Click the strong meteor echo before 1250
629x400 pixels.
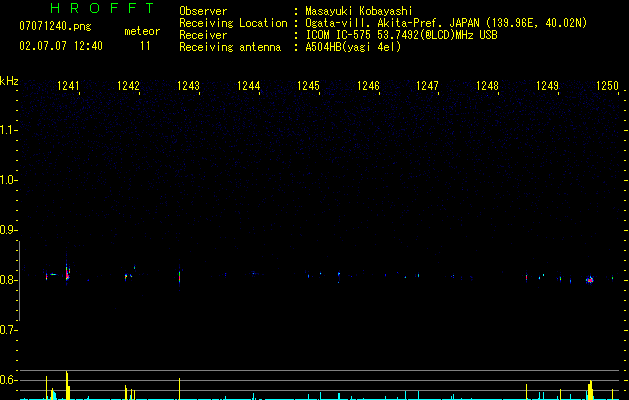coord(589,280)
